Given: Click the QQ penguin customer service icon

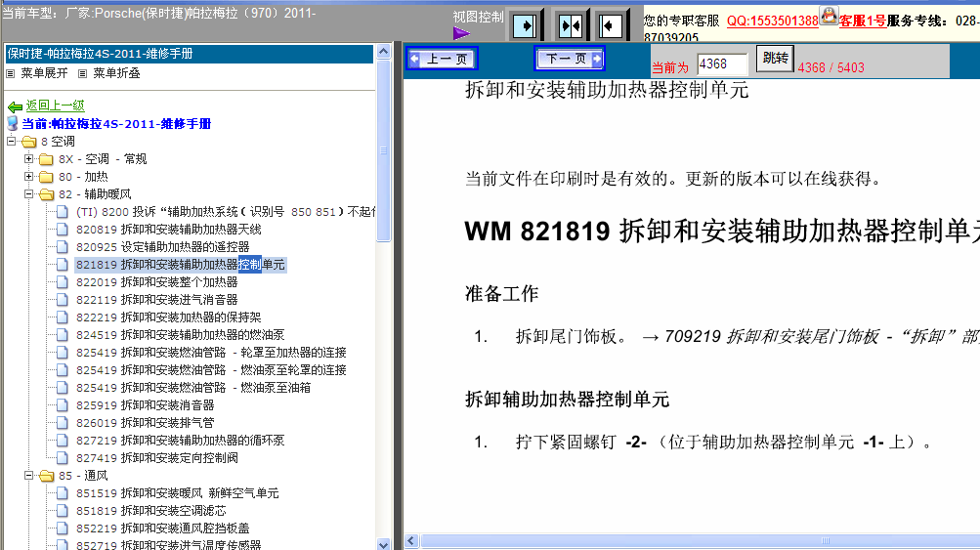Looking at the screenshot, I should (829, 16).
